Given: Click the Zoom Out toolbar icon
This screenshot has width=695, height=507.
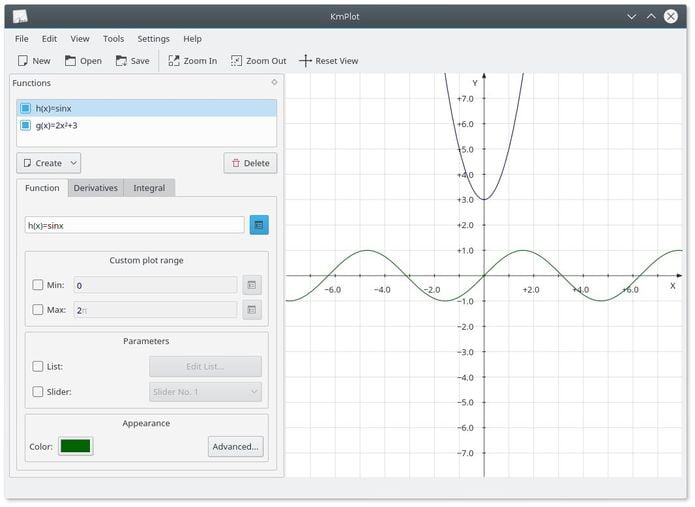Looking at the screenshot, I should (x=236, y=61).
